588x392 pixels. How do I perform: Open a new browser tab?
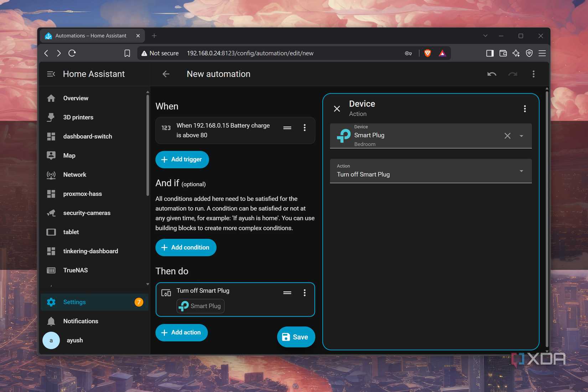pos(154,36)
